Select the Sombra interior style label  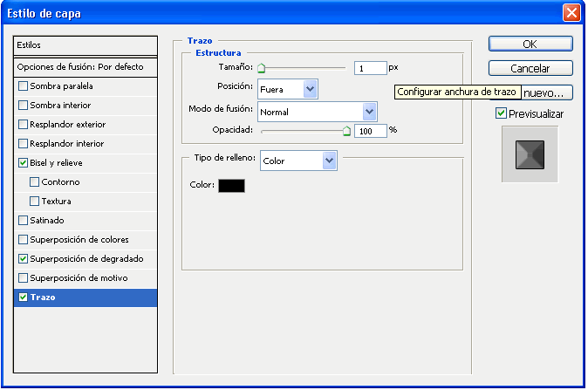pos(60,105)
